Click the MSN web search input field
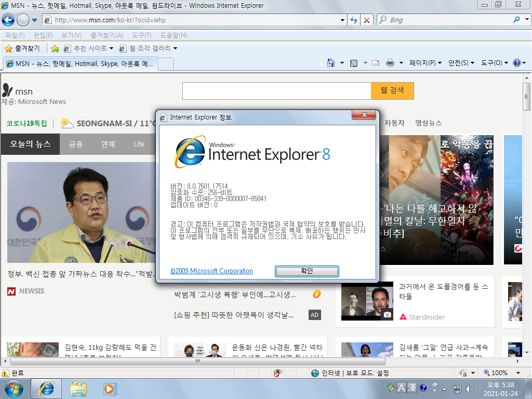Screen dimensions: 532x399 tap(276, 91)
